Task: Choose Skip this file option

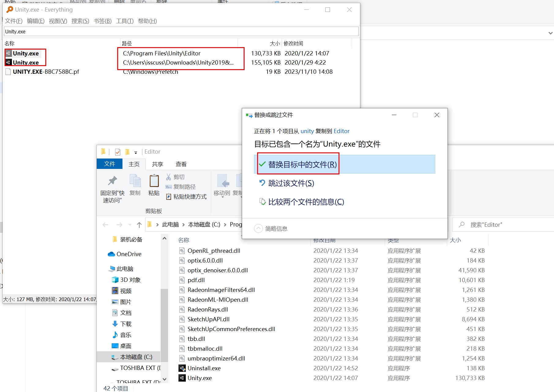Action: 344,183
